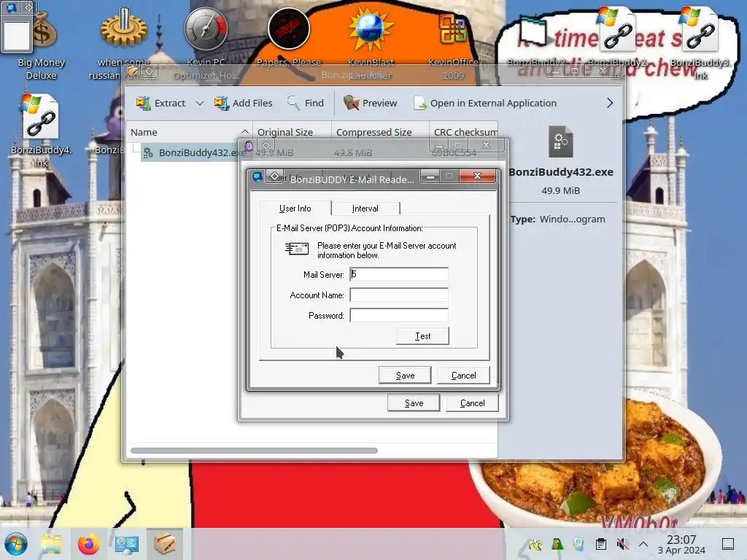Switch to the User Info tab
The height and width of the screenshot is (560, 747).
point(295,209)
